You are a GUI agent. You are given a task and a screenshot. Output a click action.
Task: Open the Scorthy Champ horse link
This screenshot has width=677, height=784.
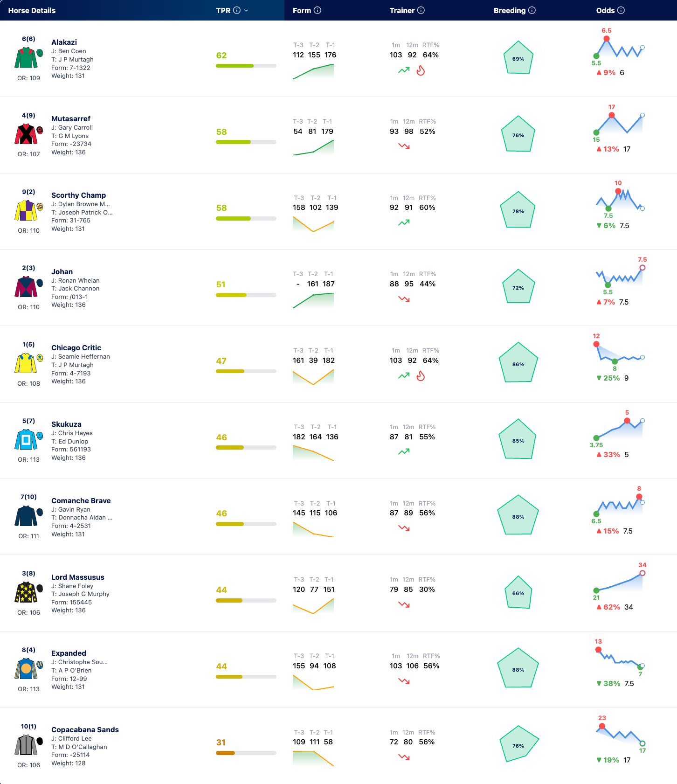coord(78,195)
